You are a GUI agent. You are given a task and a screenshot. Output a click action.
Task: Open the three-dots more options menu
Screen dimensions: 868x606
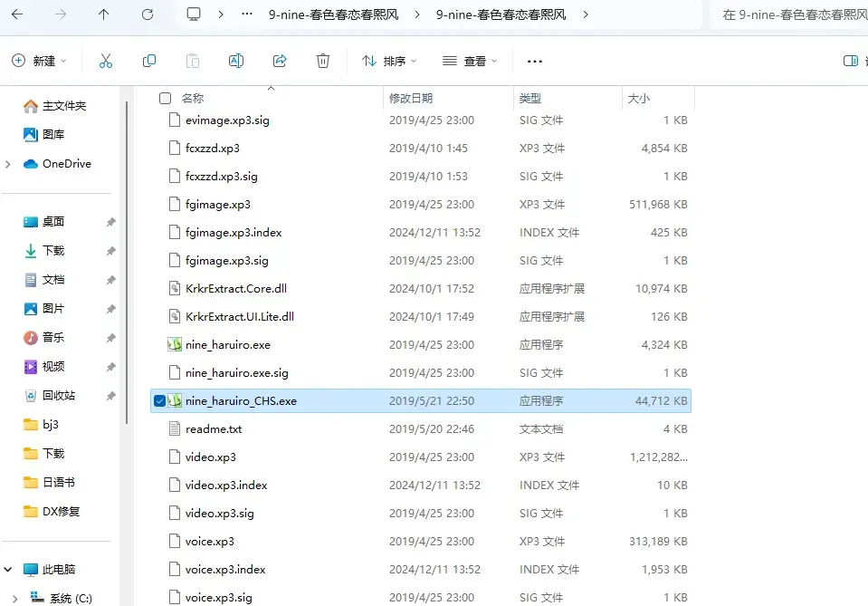pyautogui.click(x=535, y=61)
